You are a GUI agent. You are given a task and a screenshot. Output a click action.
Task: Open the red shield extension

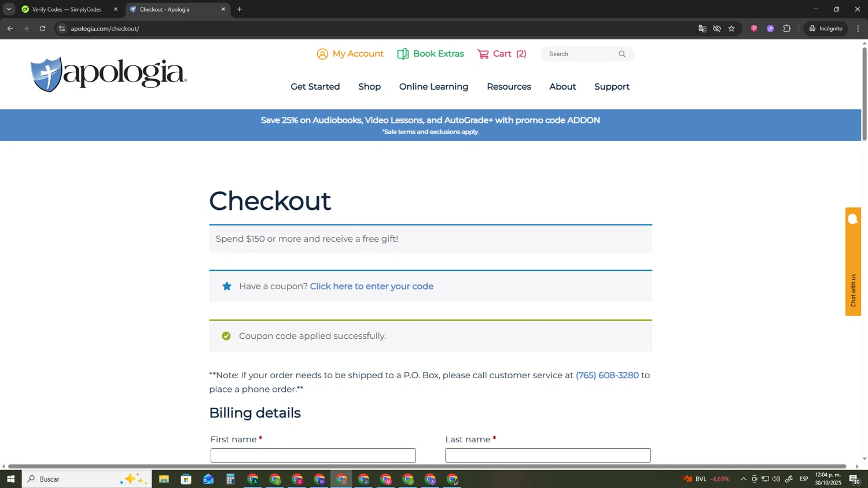click(754, 28)
